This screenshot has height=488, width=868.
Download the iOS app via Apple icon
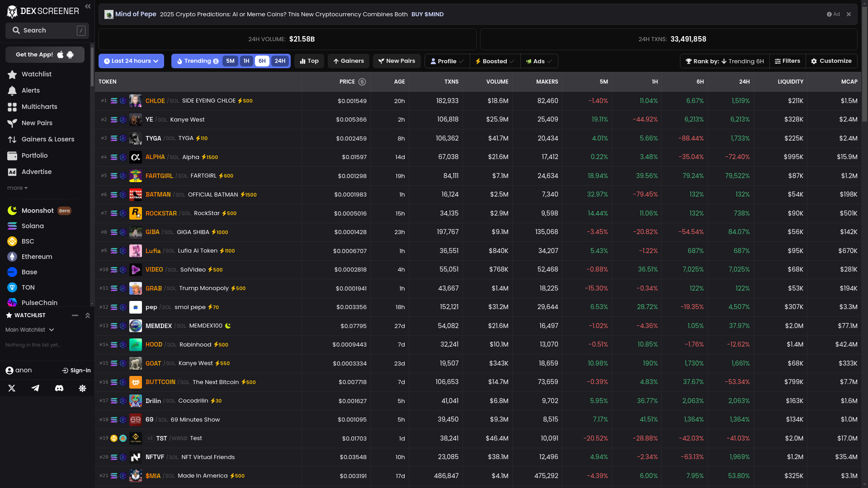click(x=60, y=55)
